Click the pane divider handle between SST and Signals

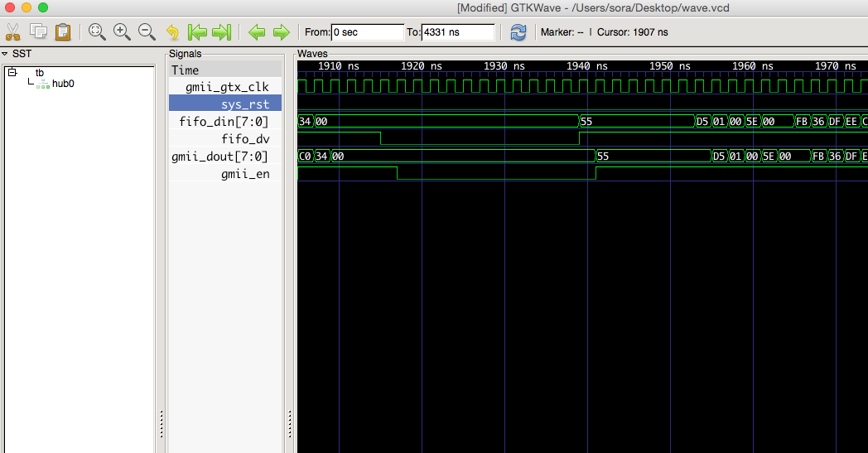point(161,424)
